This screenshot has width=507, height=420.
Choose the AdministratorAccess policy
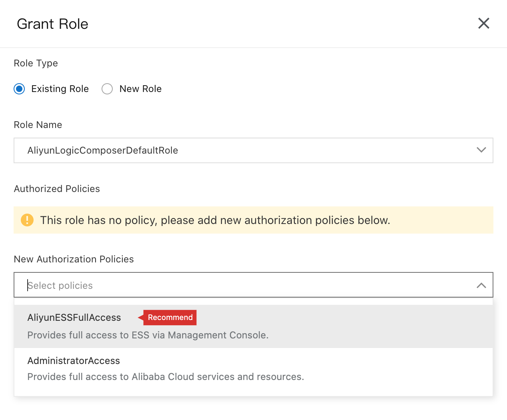click(253, 369)
